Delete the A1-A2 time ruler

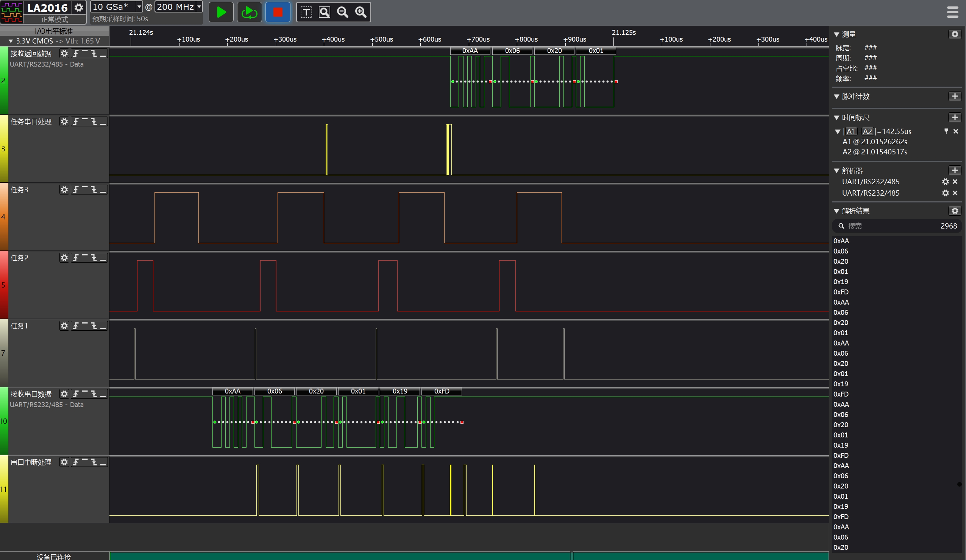[956, 131]
